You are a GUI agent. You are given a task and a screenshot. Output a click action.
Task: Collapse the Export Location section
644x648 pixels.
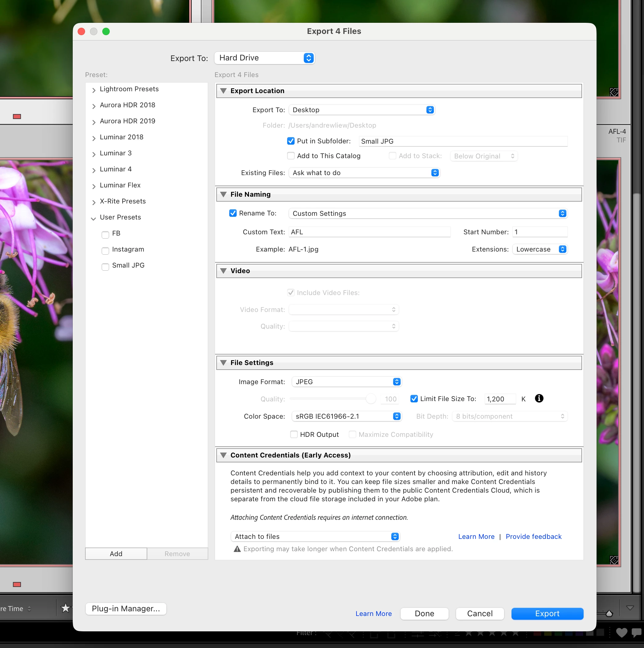click(x=223, y=91)
